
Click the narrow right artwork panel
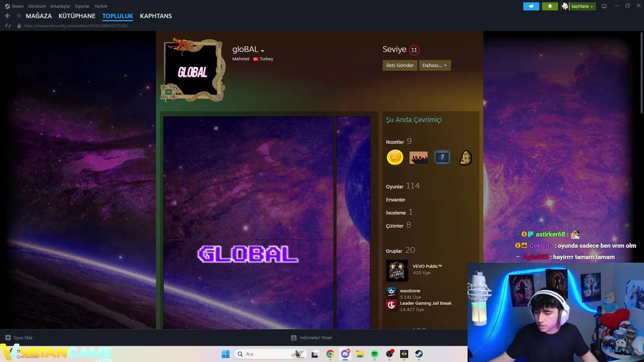tap(353, 223)
